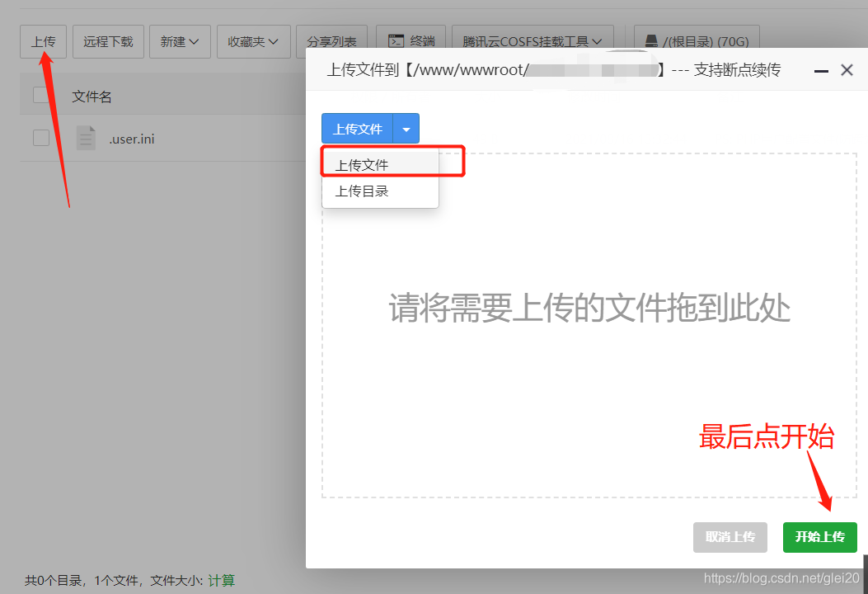Viewport: 868px width, 594px height.
Task: Check the .user.ini file checkbox
Action: click(x=41, y=138)
